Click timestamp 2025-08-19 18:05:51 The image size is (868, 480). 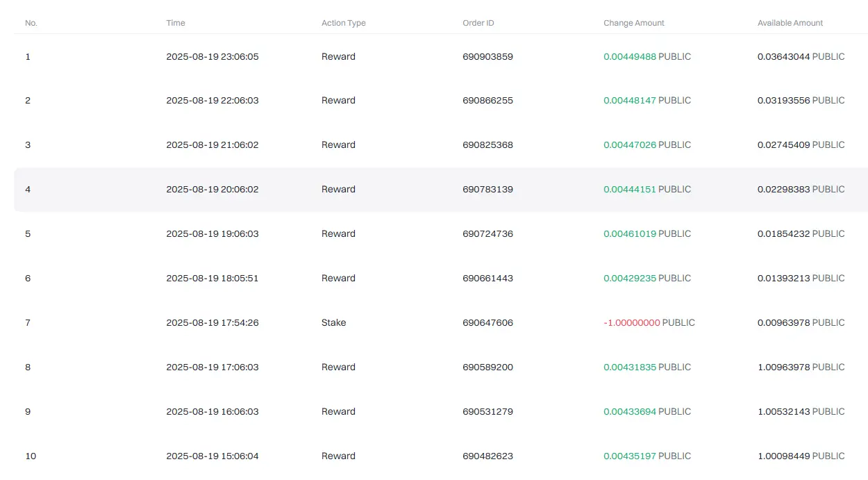212,278
